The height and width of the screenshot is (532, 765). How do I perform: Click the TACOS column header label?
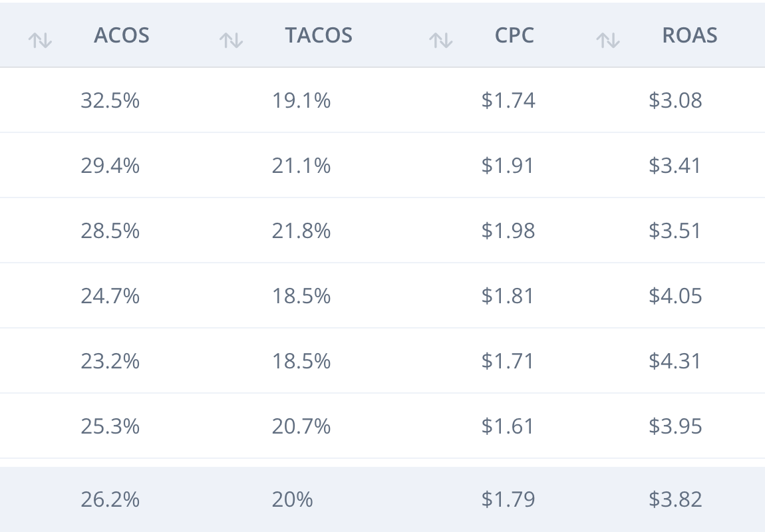(319, 35)
